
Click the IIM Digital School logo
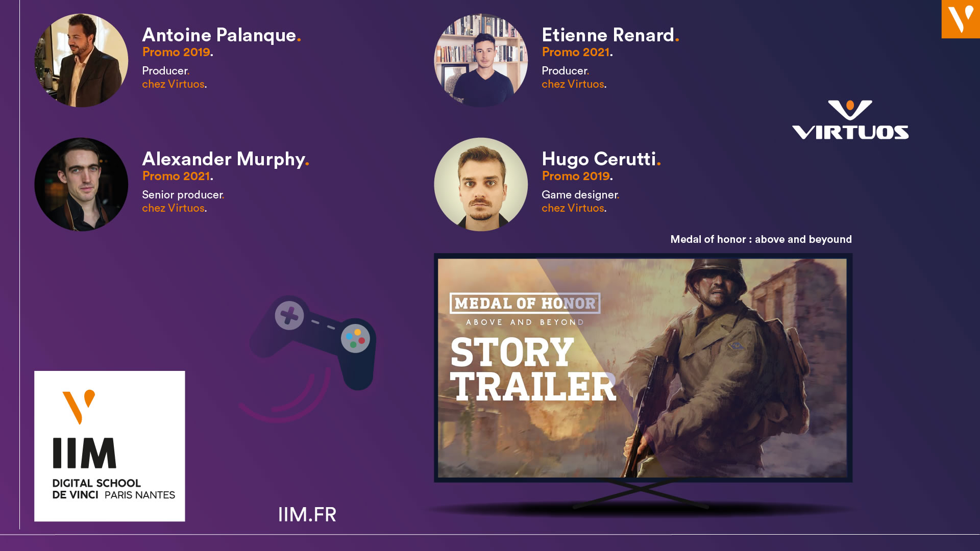click(109, 446)
